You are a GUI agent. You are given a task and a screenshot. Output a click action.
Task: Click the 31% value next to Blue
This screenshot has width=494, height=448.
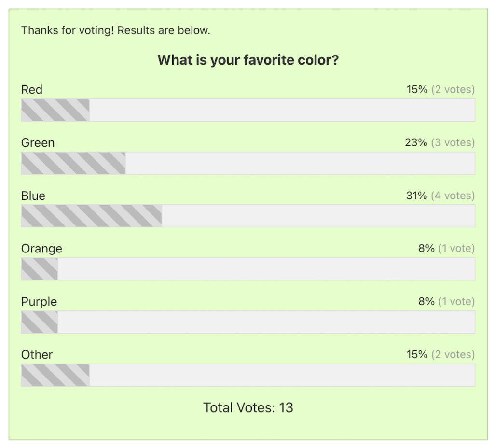click(x=416, y=196)
